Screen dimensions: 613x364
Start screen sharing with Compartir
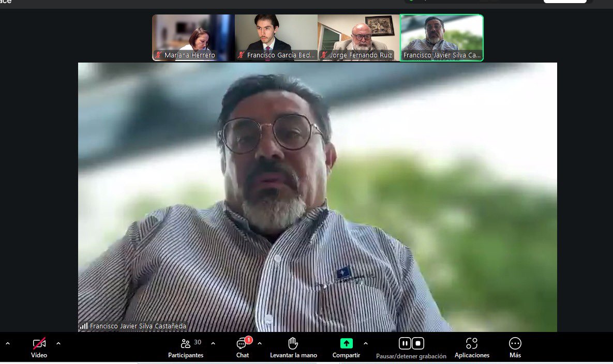click(346, 347)
